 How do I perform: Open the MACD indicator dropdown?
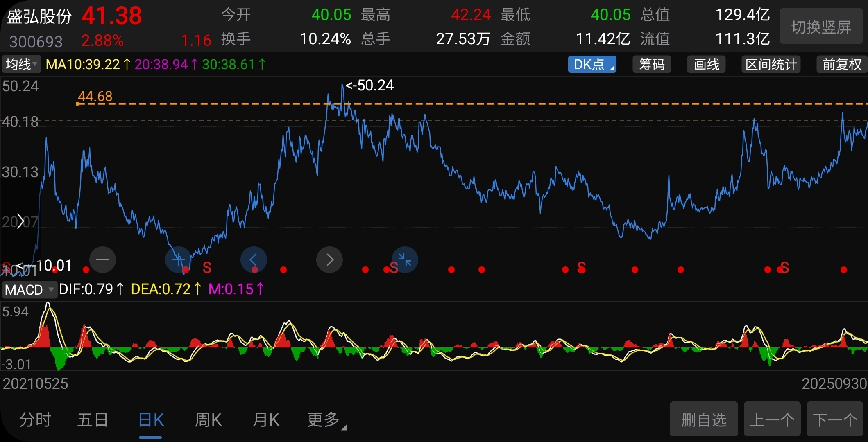29,290
